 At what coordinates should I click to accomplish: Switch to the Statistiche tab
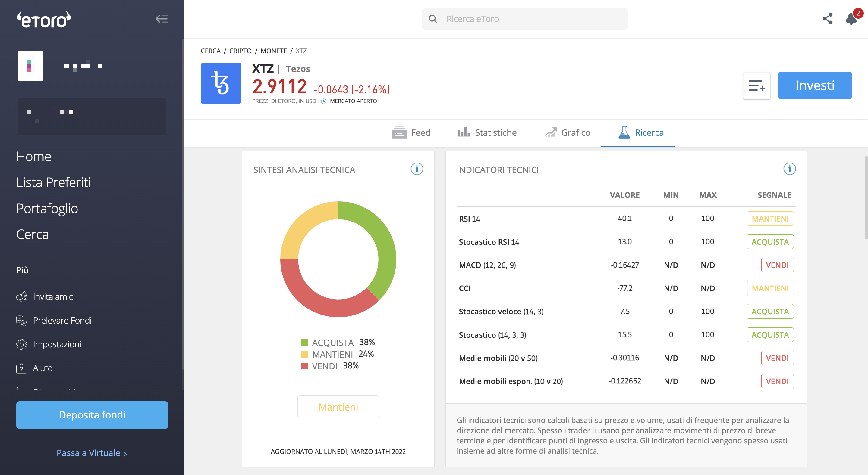coord(487,133)
